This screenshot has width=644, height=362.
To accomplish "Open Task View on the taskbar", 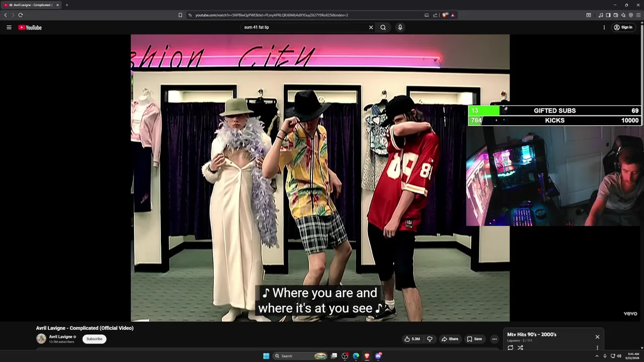I will [x=334, y=356].
